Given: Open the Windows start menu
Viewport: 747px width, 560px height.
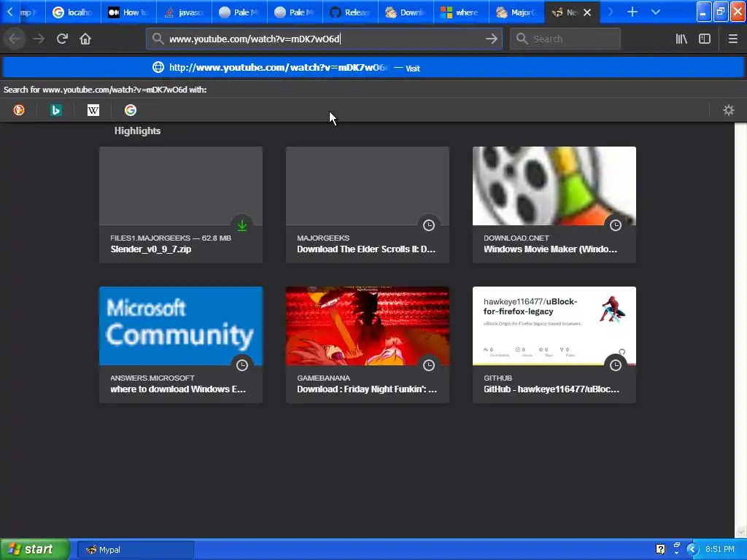Looking at the screenshot, I should pyautogui.click(x=34, y=549).
